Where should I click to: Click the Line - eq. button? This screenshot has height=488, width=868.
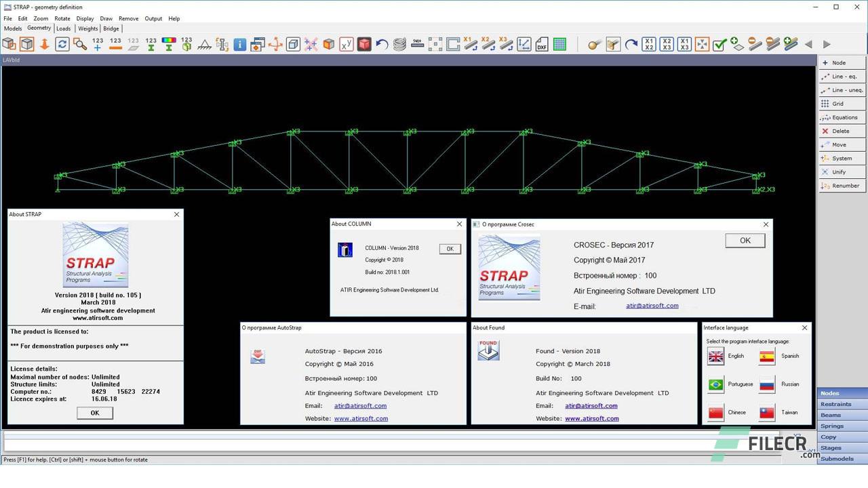click(x=842, y=76)
